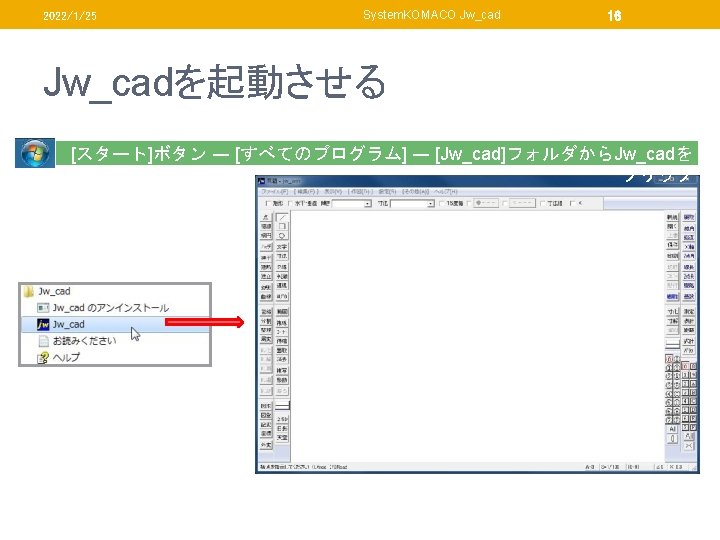Select the コーナー corner tool

(282, 332)
